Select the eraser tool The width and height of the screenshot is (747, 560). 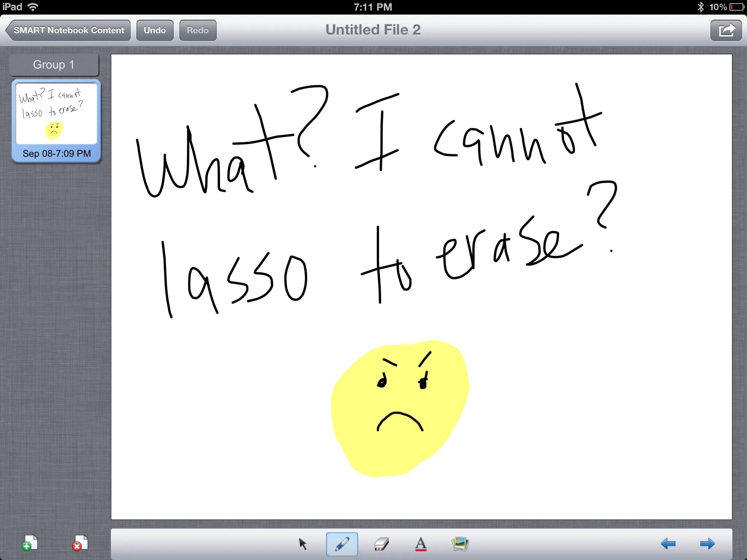(381, 544)
